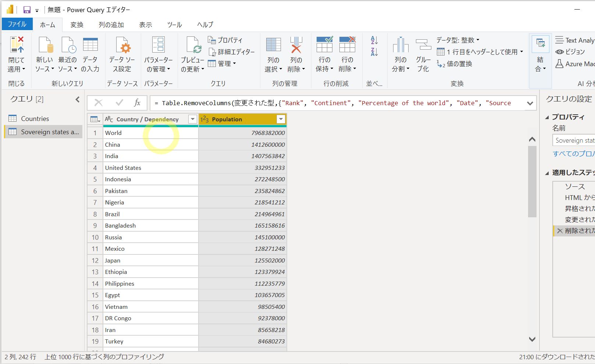The image size is (595, 364).
Task: Click Recent Sources (最近のソース) icon
Action: pyautogui.click(x=68, y=44)
